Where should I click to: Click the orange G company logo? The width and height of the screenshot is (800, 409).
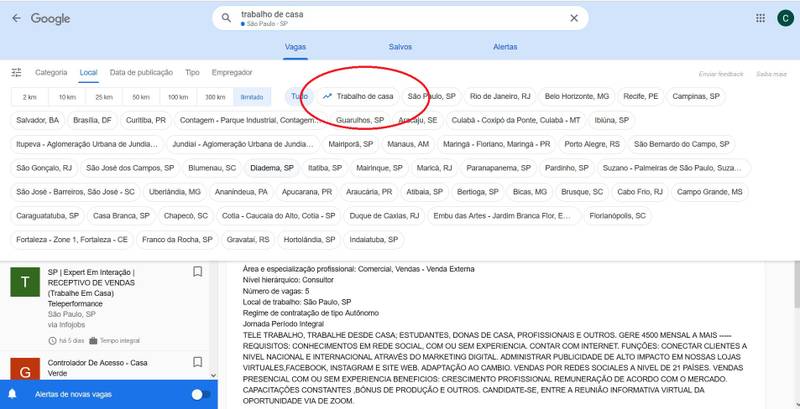(x=25, y=369)
